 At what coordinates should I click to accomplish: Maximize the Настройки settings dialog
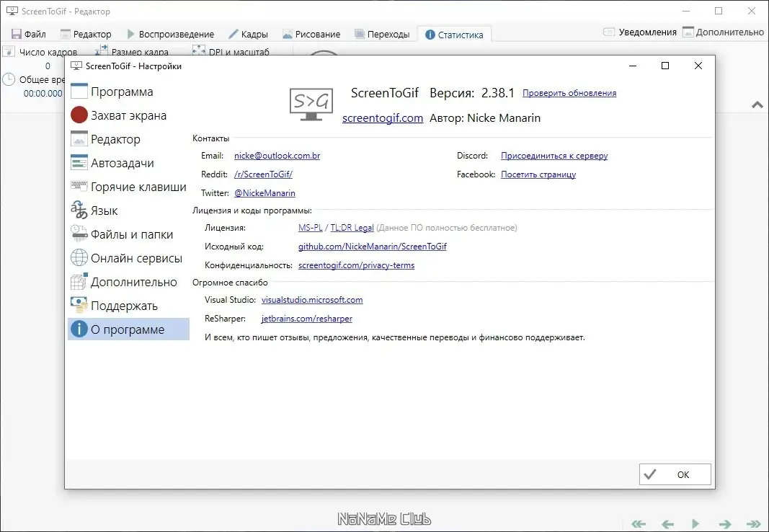pyautogui.click(x=665, y=66)
